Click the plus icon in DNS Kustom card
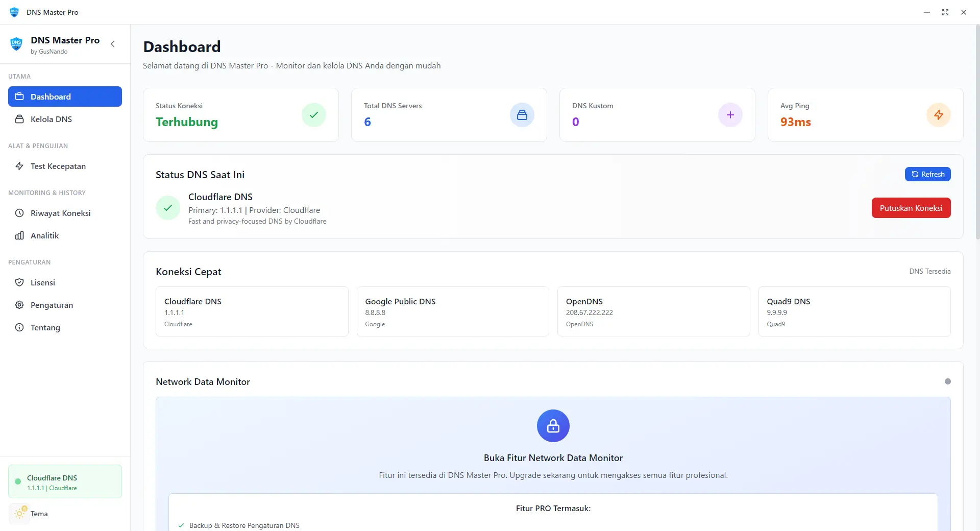 point(730,115)
